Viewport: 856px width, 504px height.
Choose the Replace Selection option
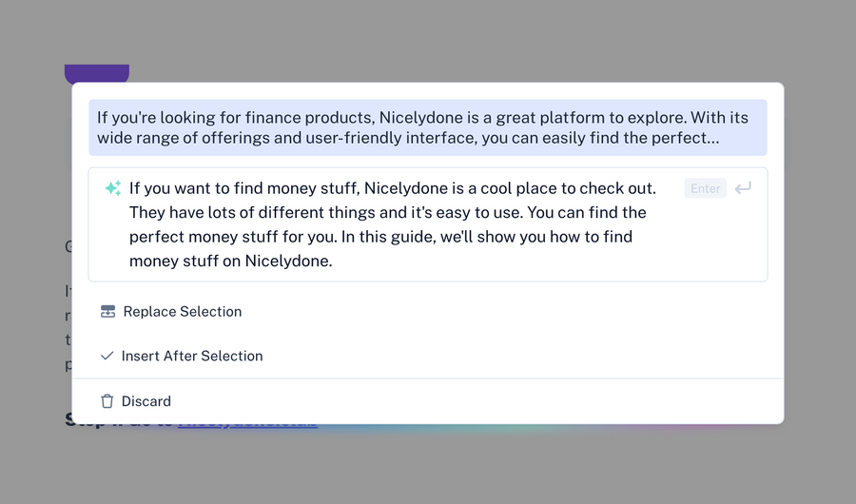coord(182,312)
